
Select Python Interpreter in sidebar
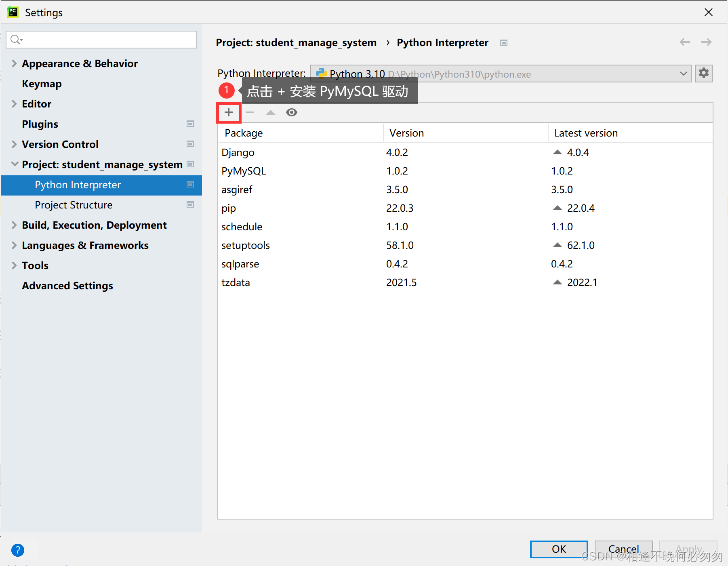(101, 185)
